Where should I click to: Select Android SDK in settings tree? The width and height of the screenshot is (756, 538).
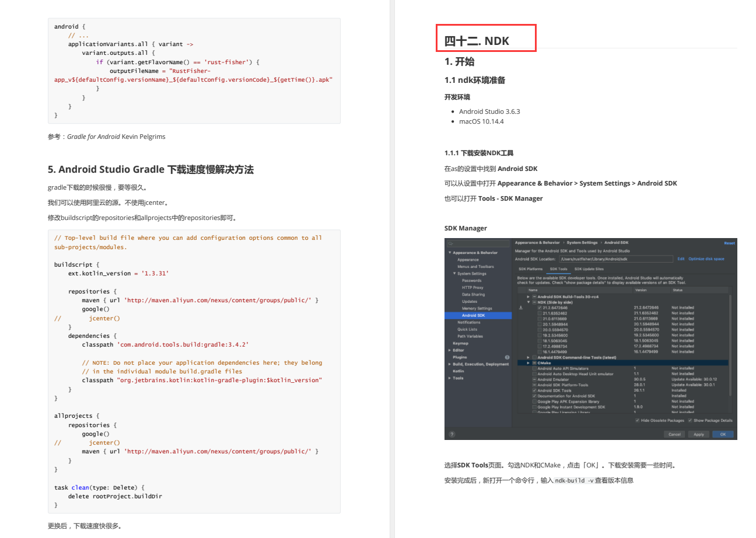478,316
